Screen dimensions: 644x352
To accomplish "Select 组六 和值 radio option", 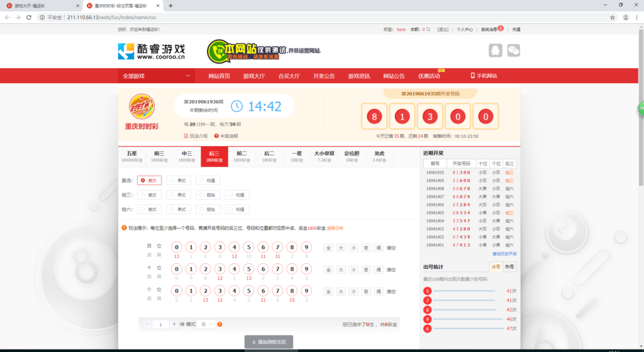I will click(238, 209).
